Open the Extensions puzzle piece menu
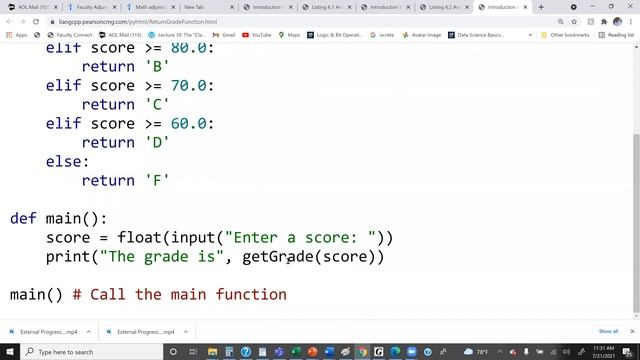Image resolution: width=640 pixels, height=360 pixels. tap(604, 22)
